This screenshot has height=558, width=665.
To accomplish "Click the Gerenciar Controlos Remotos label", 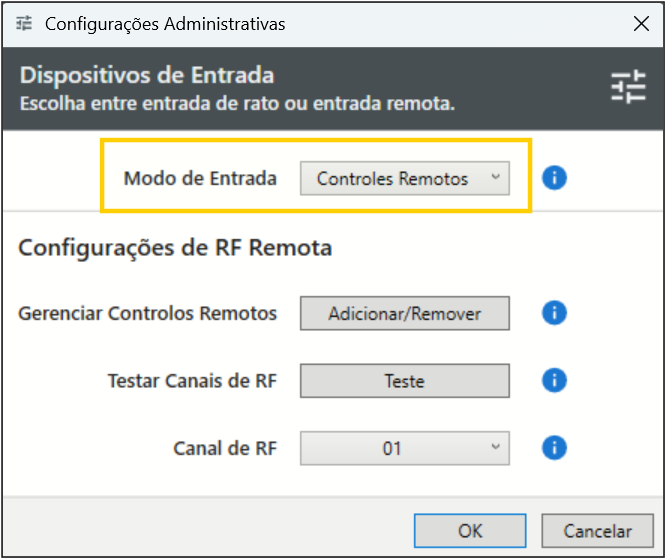I will (148, 313).
